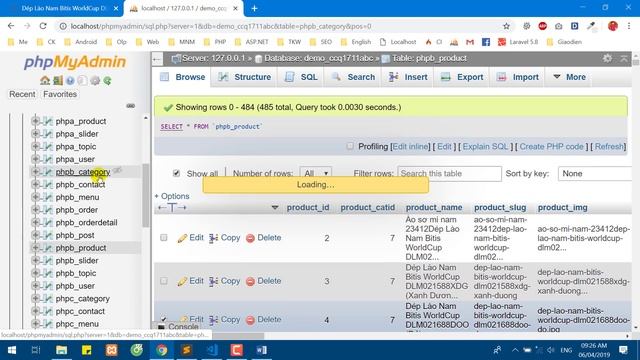
Task: Switch to the Structure tab
Action: click(x=245, y=77)
